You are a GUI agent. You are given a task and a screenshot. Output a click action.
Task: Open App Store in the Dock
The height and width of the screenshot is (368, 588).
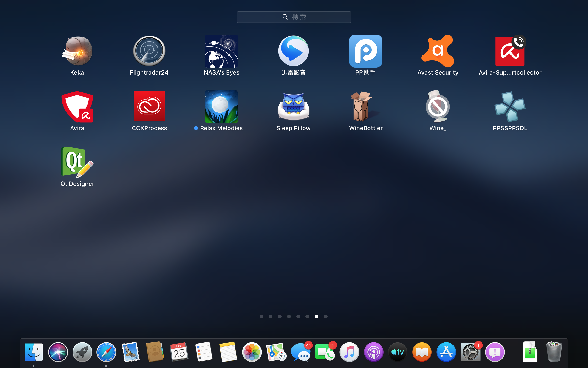(446, 352)
